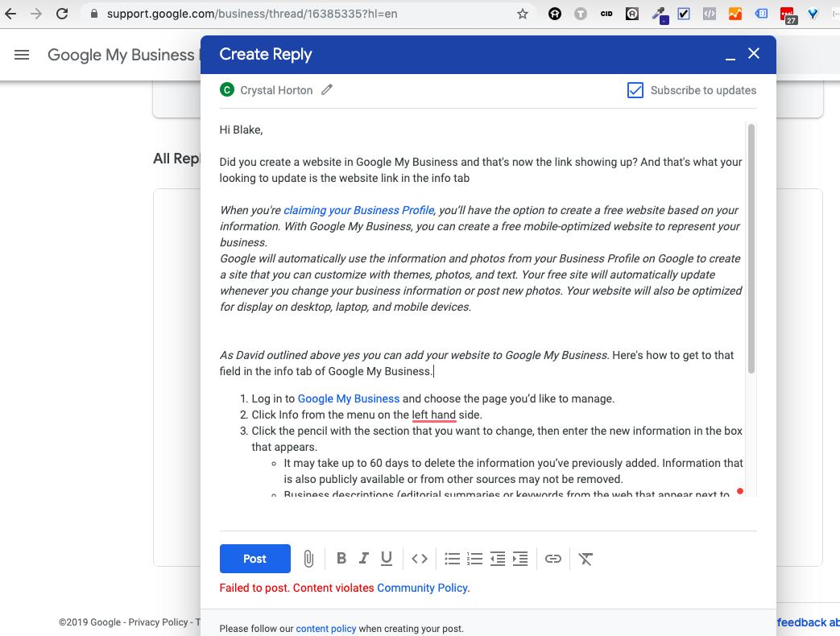Minimize the Create Reply dialog
The width and height of the screenshot is (840, 636).
click(x=730, y=58)
